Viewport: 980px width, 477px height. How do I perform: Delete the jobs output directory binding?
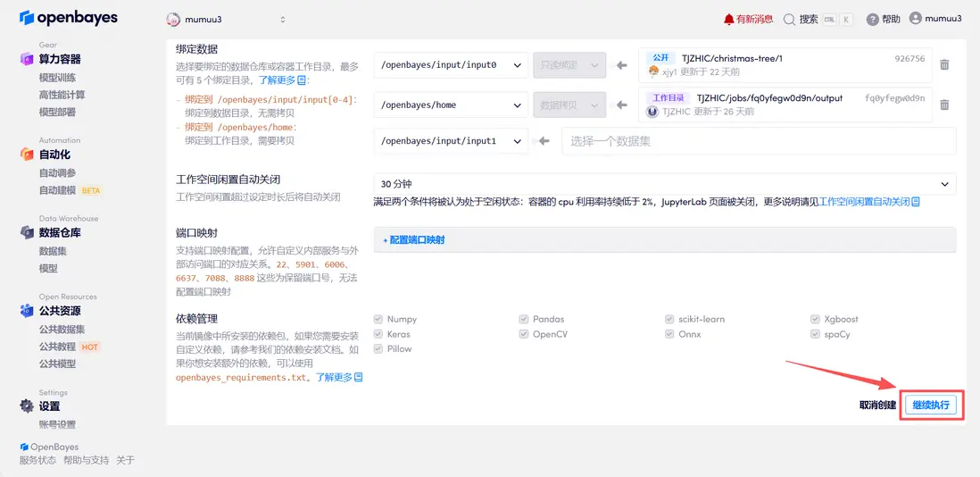point(944,105)
